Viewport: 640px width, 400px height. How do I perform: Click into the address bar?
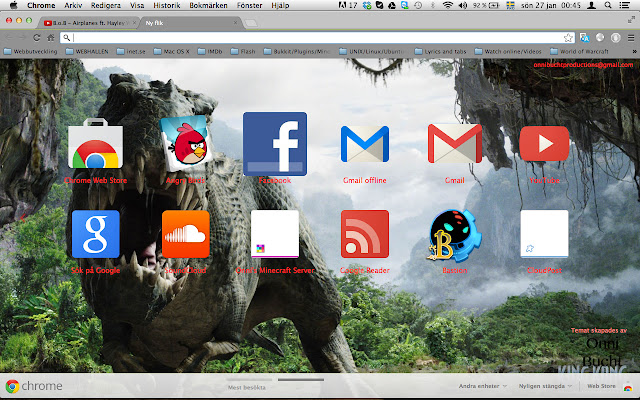pos(318,38)
